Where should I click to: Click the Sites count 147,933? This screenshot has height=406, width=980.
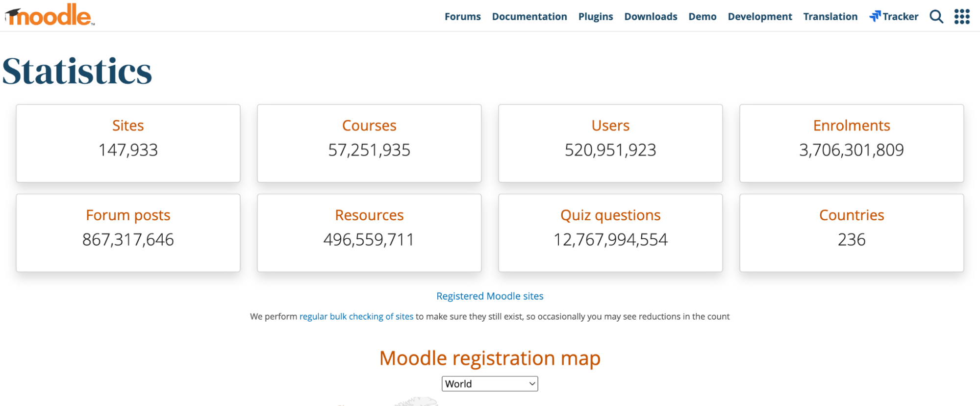click(x=128, y=150)
